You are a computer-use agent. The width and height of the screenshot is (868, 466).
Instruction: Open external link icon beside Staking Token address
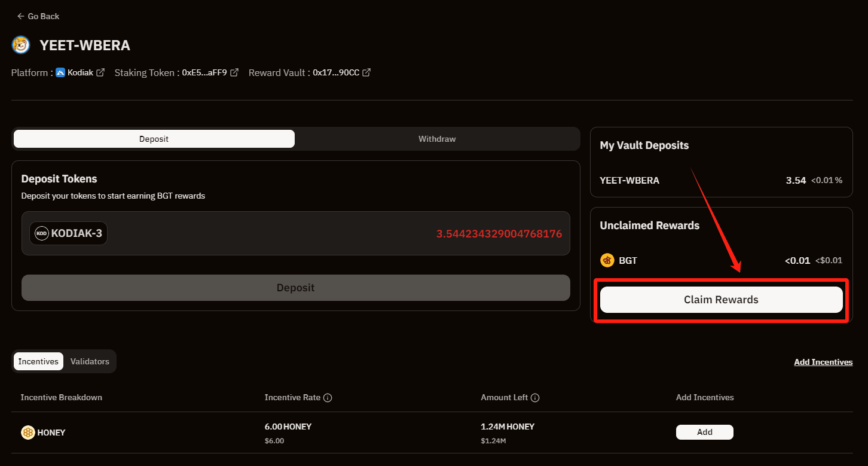pos(234,72)
